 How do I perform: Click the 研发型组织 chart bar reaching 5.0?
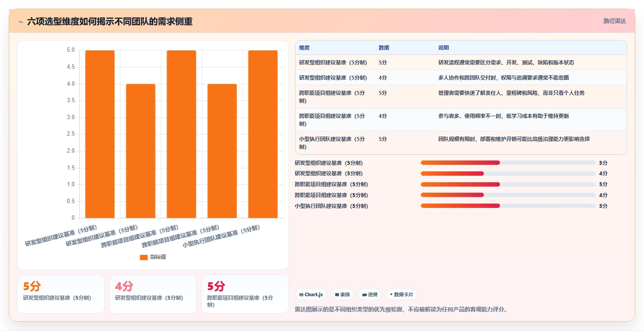point(100,134)
